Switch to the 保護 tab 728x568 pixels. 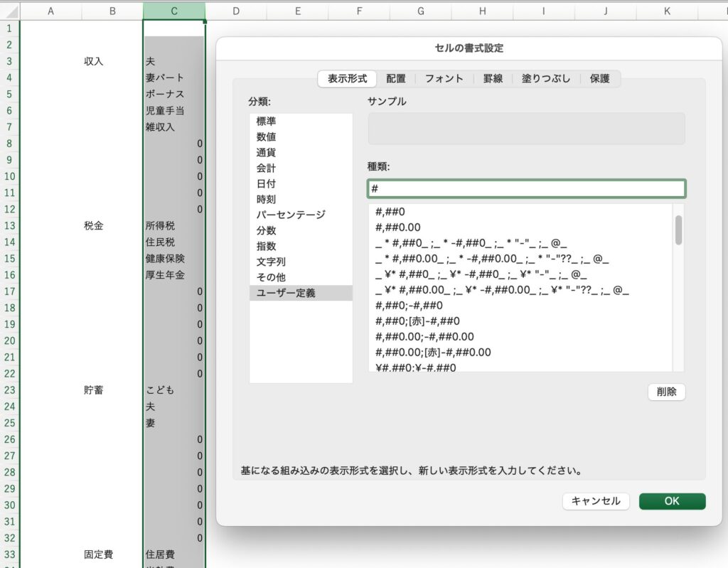599,79
